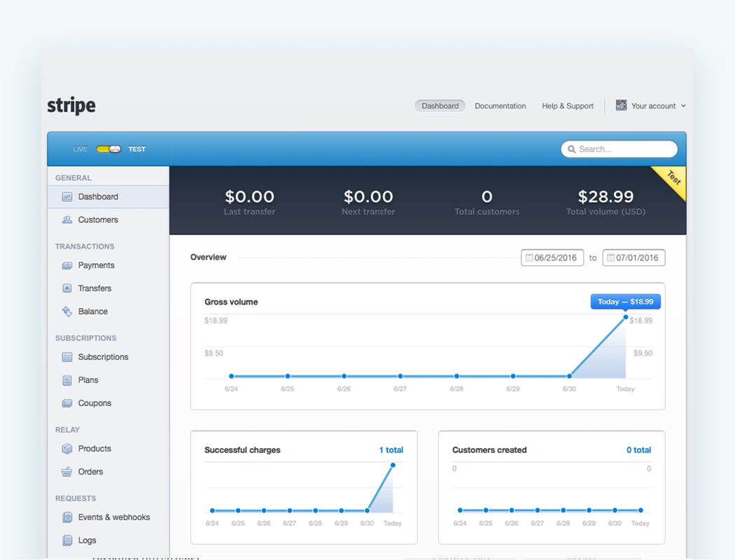Click the $28.99 Total volume figure
Image resolution: width=735 pixels, height=560 pixels.
[x=605, y=197]
